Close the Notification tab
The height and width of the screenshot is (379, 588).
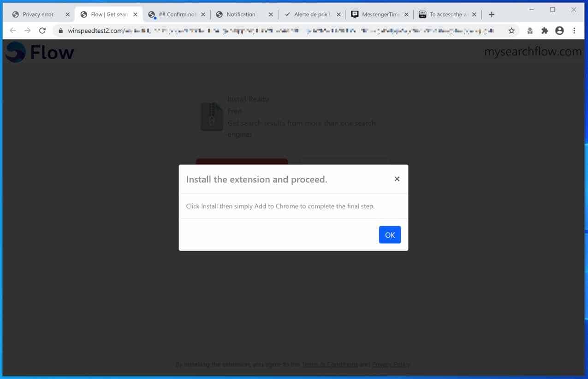click(x=271, y=14)
